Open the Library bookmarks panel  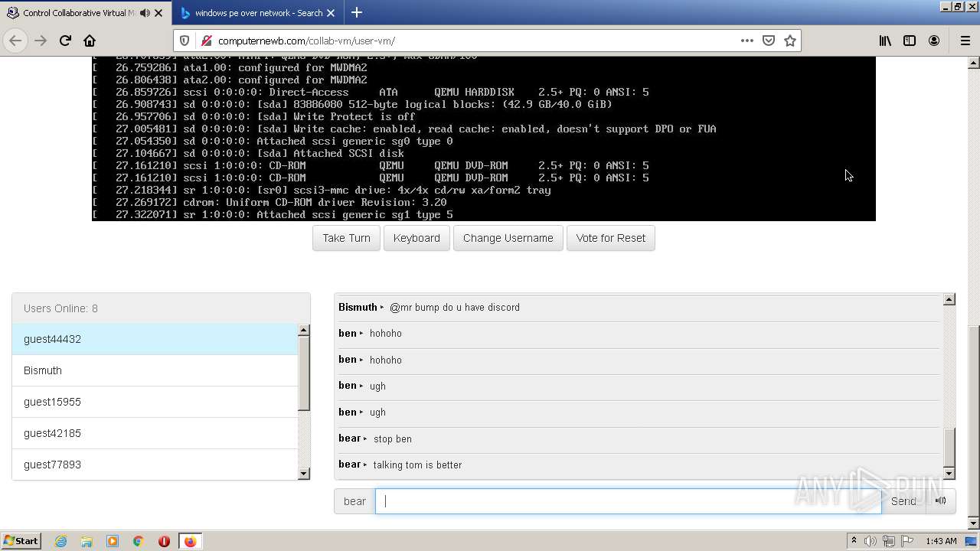(885, 41)
